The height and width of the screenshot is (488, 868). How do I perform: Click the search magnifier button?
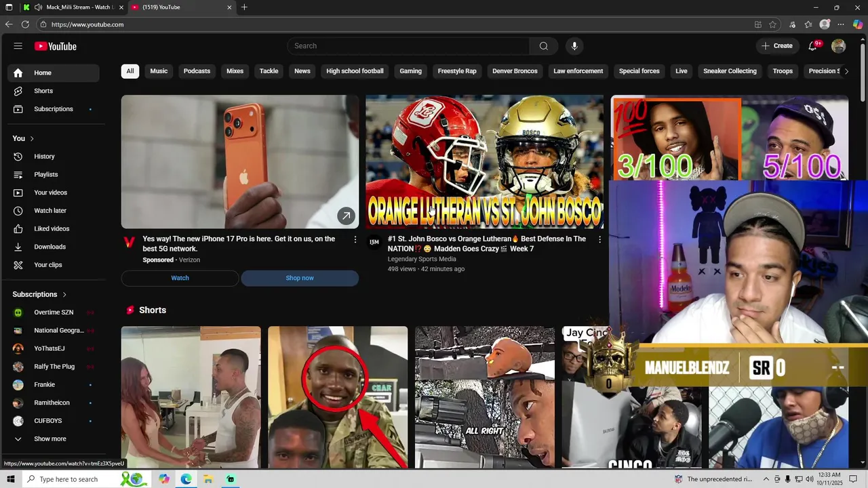coord(543,46)
